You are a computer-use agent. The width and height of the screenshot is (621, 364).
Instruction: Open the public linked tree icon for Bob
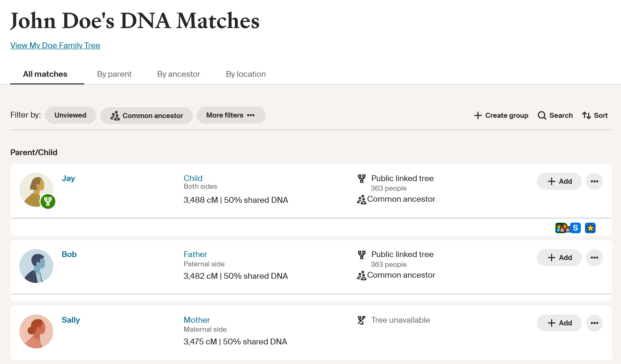(361, 254)
